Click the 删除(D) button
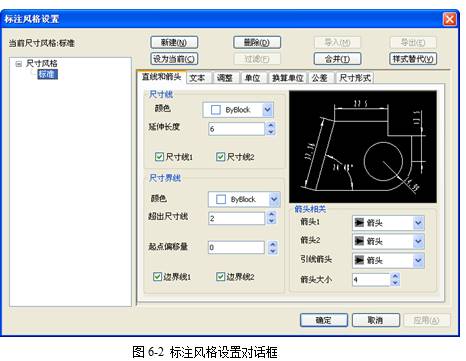The height and width of the screenshot is (361, 466). point(257,42)
